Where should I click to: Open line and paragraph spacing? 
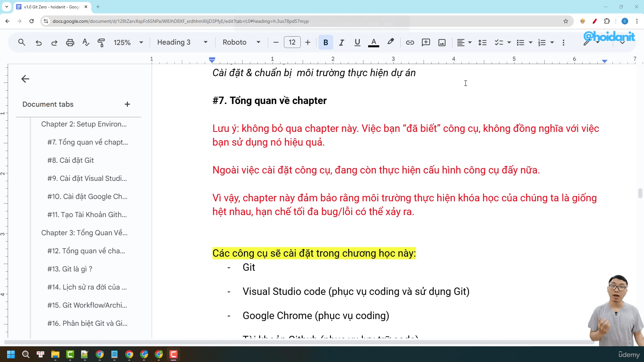[x=482, y=43]
